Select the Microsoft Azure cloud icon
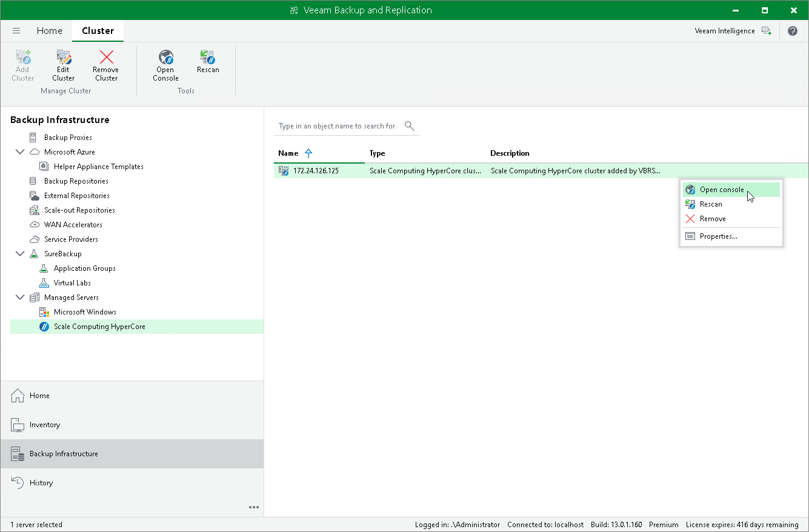809x532 pixels. [x=34, y=152]
